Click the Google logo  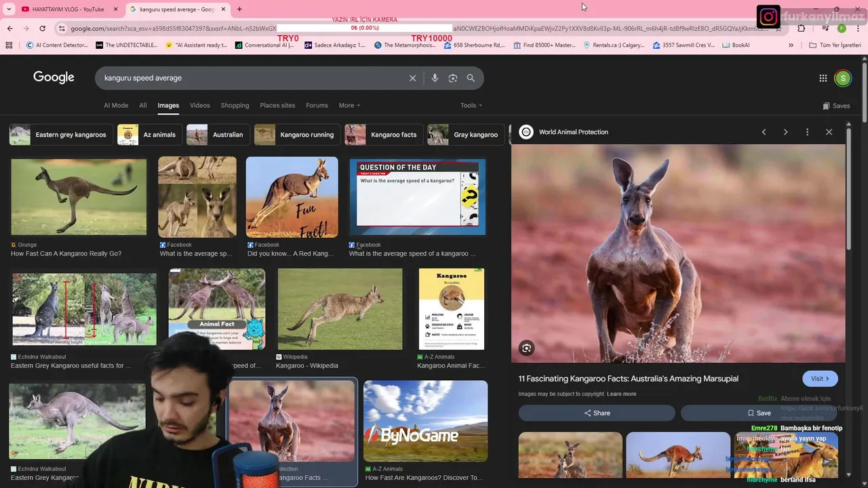click(x=54, y=77)
